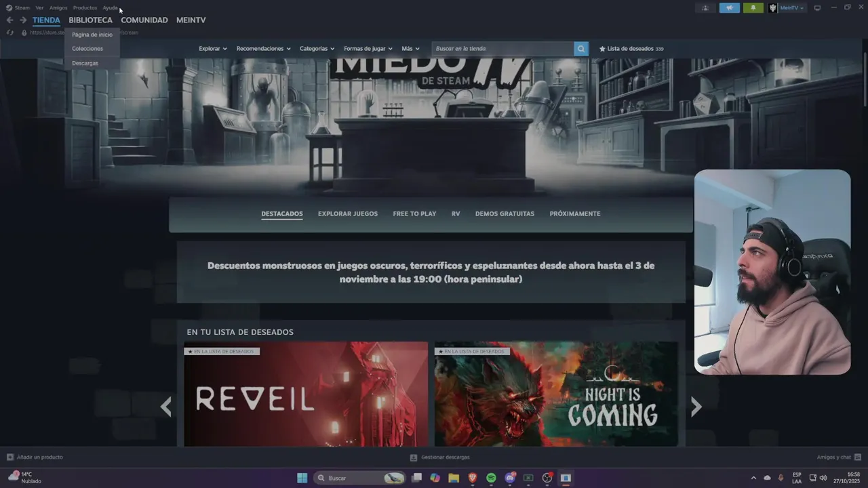Open the Ayuda menu
The width and height of the screenshot is (868, 488).
click(x=110, y=7)
